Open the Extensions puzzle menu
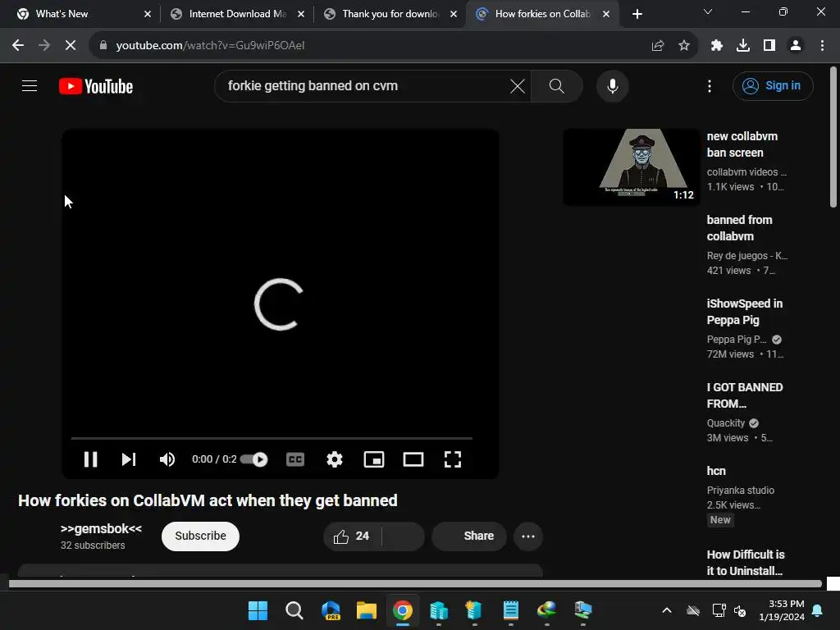The height and width of the screenshot is (630, 840). coord(717,46)
